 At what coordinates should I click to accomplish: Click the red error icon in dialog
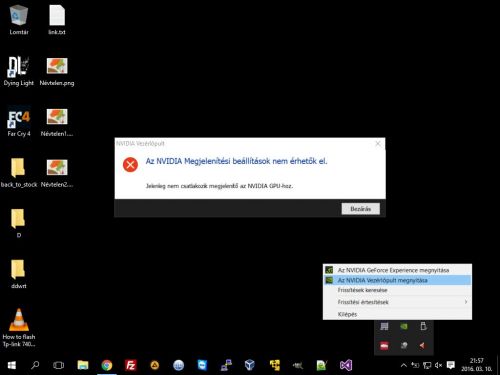pos(130,164)
